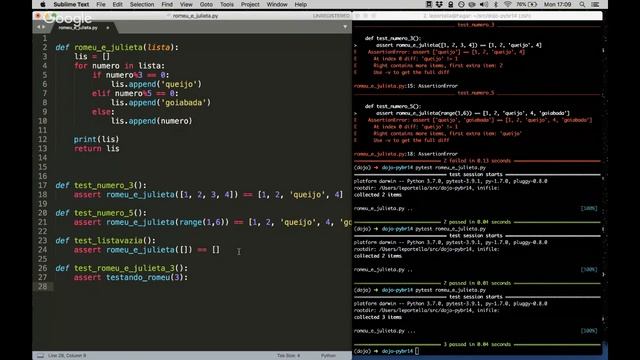Click the Mon 17:09 clock

pyautogui.click(x=558, y=4)
